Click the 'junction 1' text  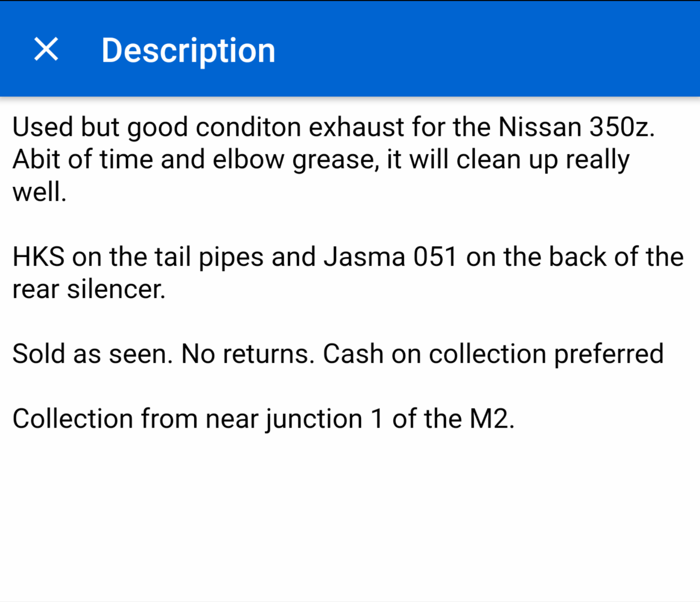325,419
